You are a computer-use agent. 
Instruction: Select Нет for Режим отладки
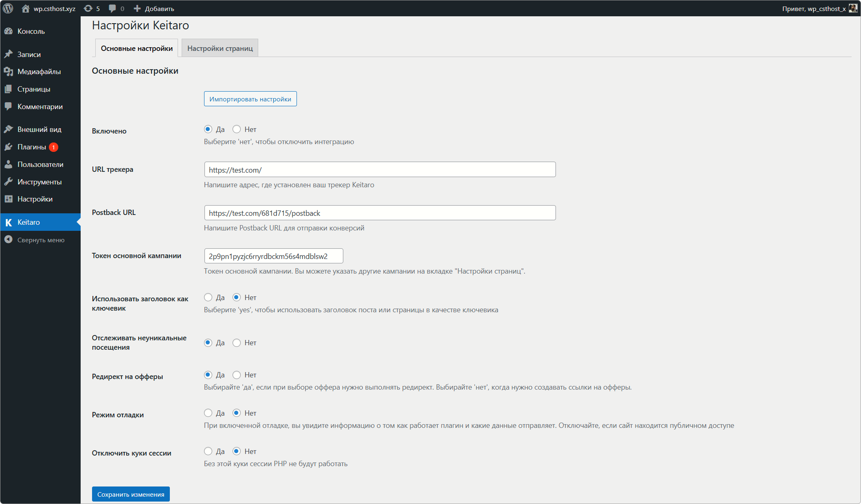pos(237,413)
